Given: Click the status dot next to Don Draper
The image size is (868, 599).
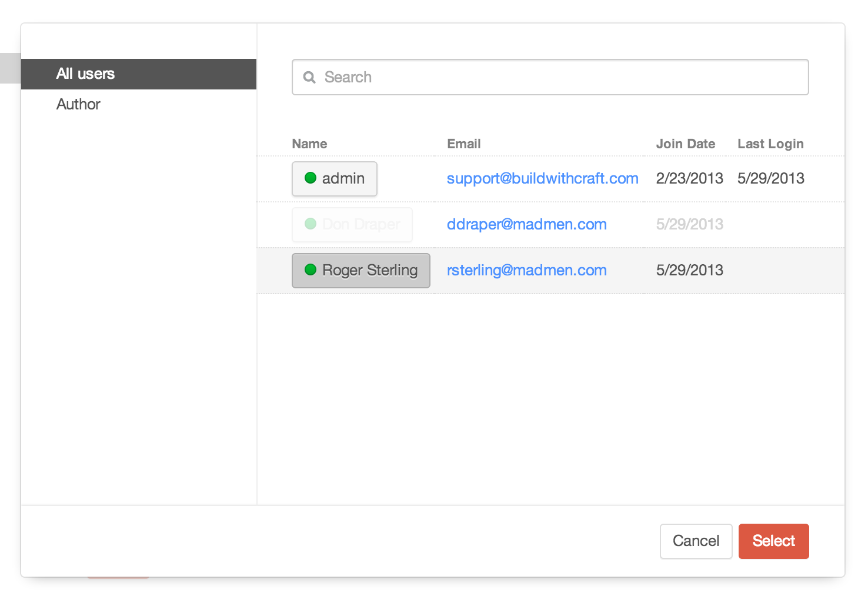Looking at the screenshot, I should (311, 224).
